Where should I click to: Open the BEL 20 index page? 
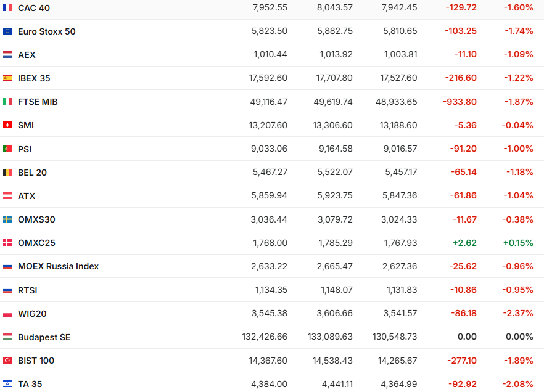click(x=32, y=172)
